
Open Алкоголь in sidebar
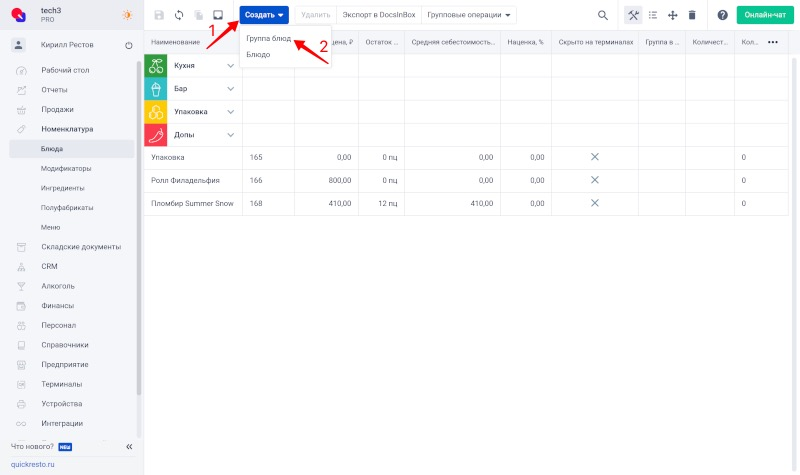tap(58, 286)
